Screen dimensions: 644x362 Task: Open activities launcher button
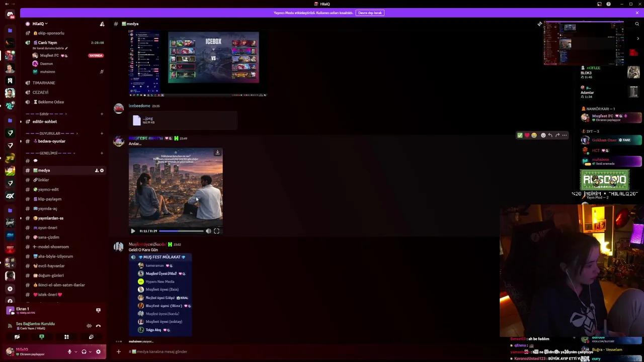click(66, 337)
